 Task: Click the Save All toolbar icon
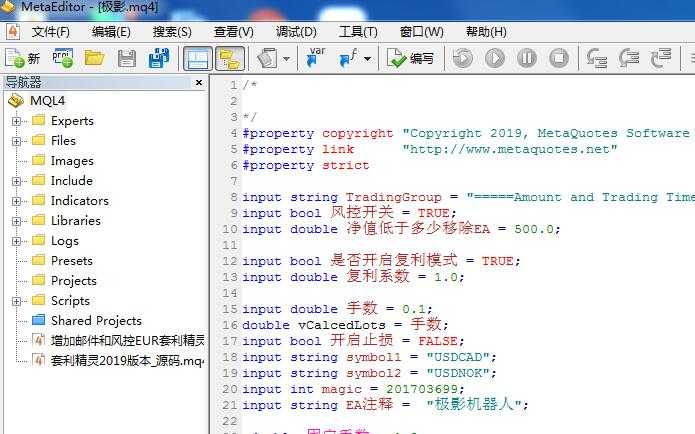159,58
